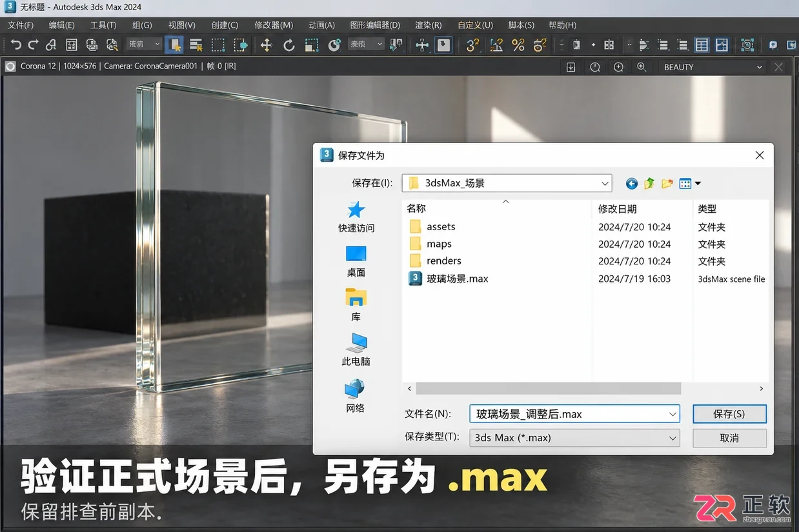Select the assets folder
Image resolution: width=799 pixels, height=532 pixels.
click(441, 227)
